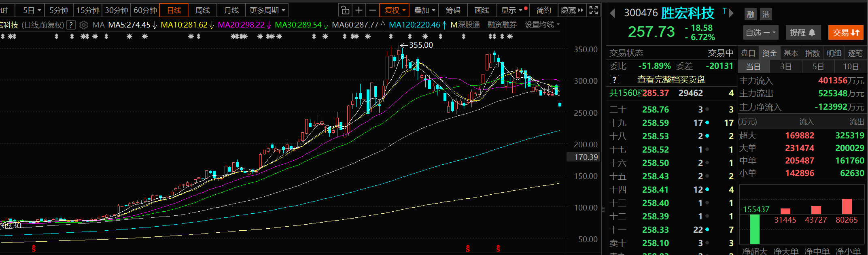Open 更多周期 more periods dropdown

(267, 10)
